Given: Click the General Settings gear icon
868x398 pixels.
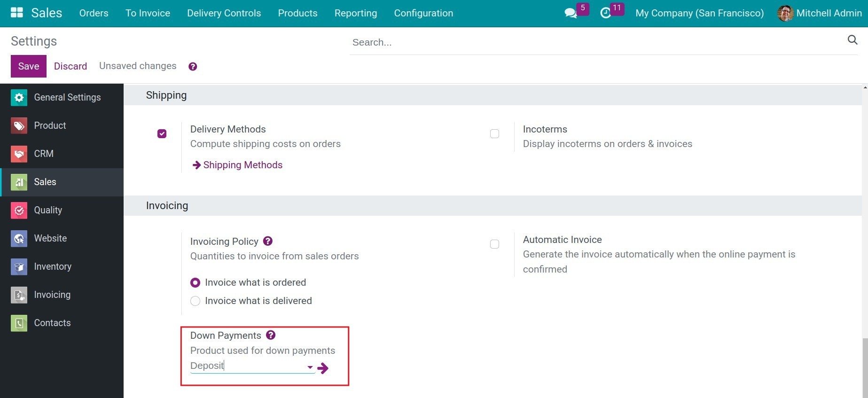Looking at the screenshot, I should (19, 97).
